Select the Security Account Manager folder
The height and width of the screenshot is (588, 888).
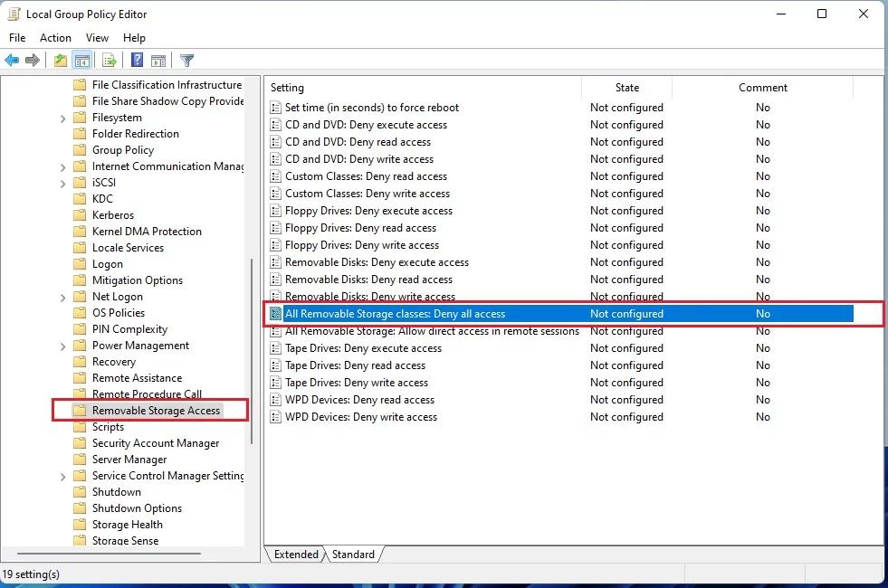point(156,443)
